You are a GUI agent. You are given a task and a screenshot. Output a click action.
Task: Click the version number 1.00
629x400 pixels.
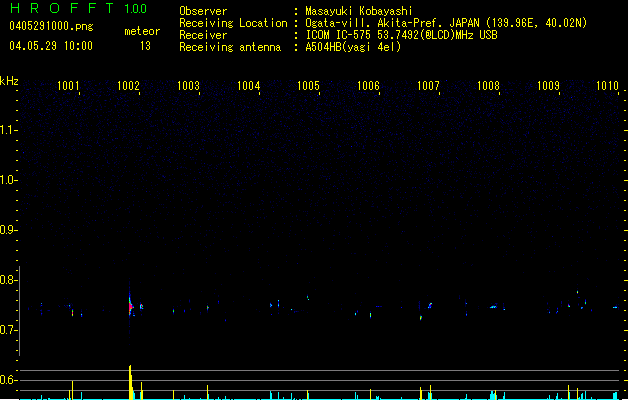tap(136, 9)
